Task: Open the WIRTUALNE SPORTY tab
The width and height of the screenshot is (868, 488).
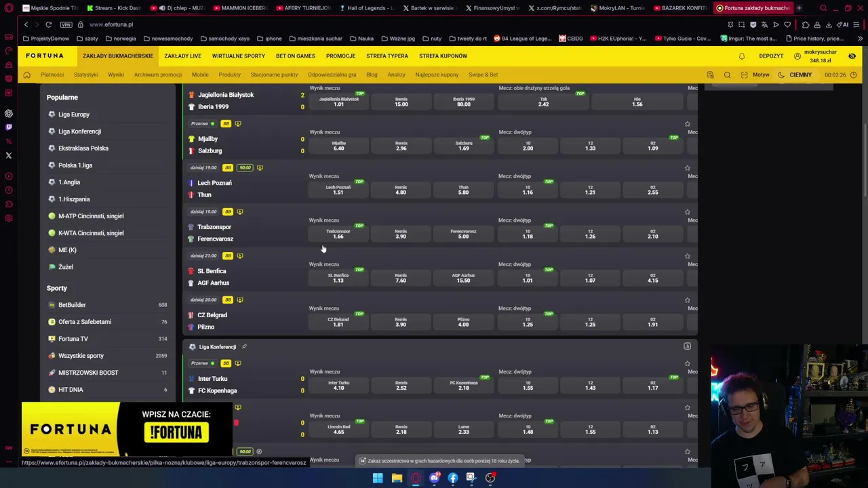Action: (x=239, y=56)
